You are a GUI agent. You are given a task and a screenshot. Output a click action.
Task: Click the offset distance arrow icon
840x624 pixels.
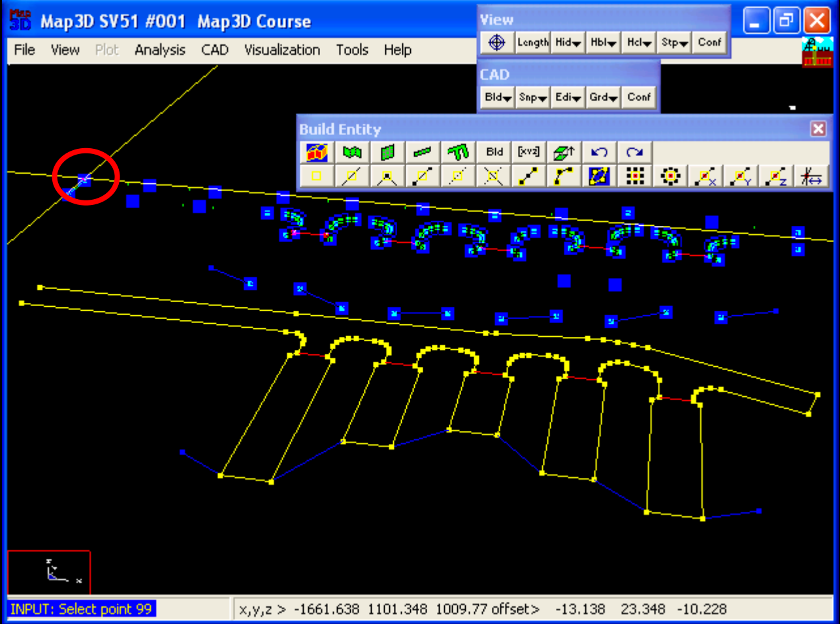point(811,176)
